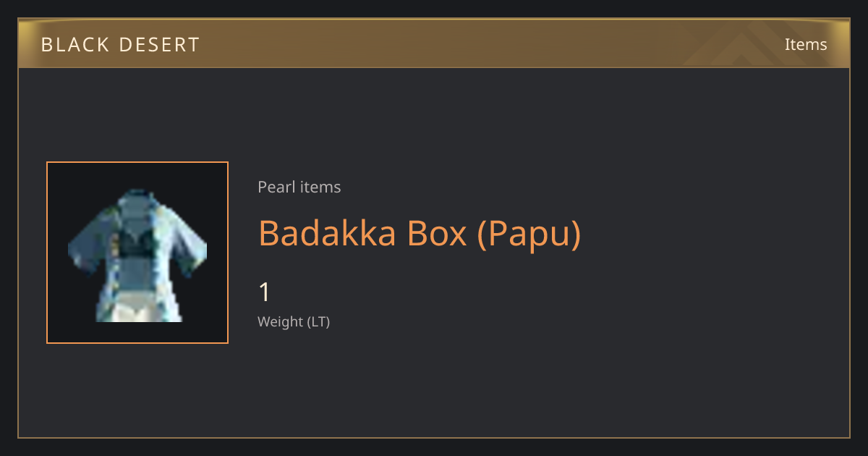Viewport: 868px width, 456px height.
Task: Click the Badakka Box (Papu) item title
Action: point(420,233)
